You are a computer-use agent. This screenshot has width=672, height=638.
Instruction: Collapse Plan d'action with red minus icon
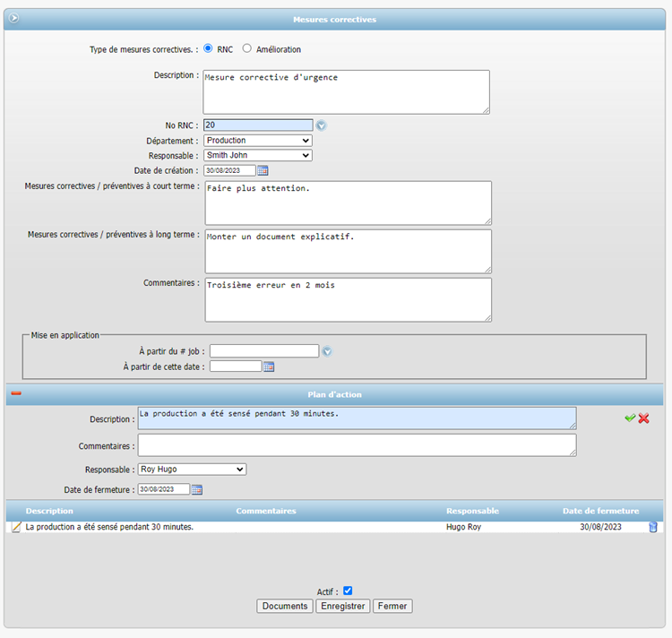[16, 393]
